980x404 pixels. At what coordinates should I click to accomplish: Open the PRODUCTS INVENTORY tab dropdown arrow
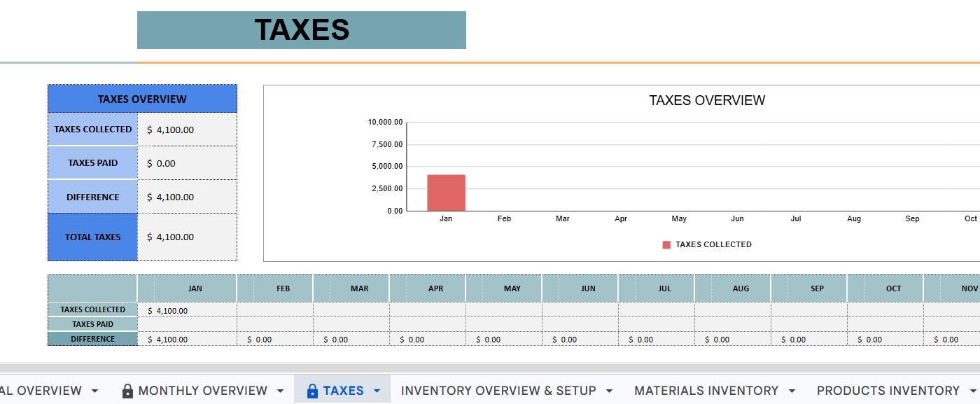click(972, 391)
